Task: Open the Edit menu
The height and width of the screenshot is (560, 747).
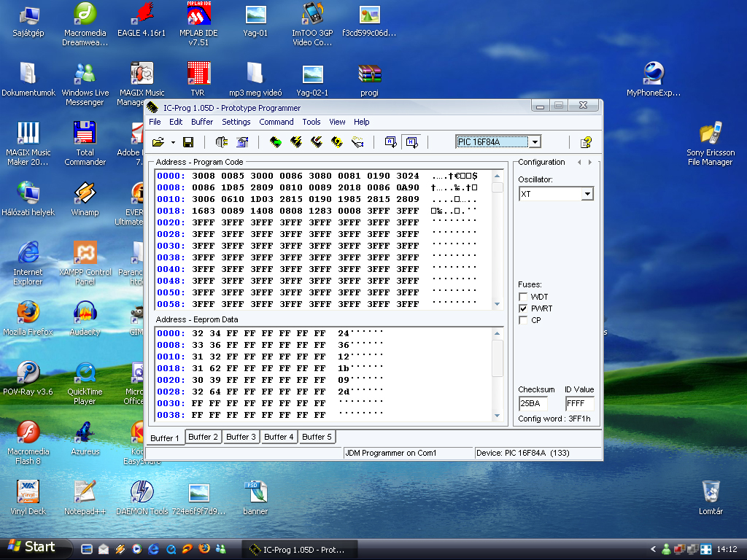Action: coord(176,122)
